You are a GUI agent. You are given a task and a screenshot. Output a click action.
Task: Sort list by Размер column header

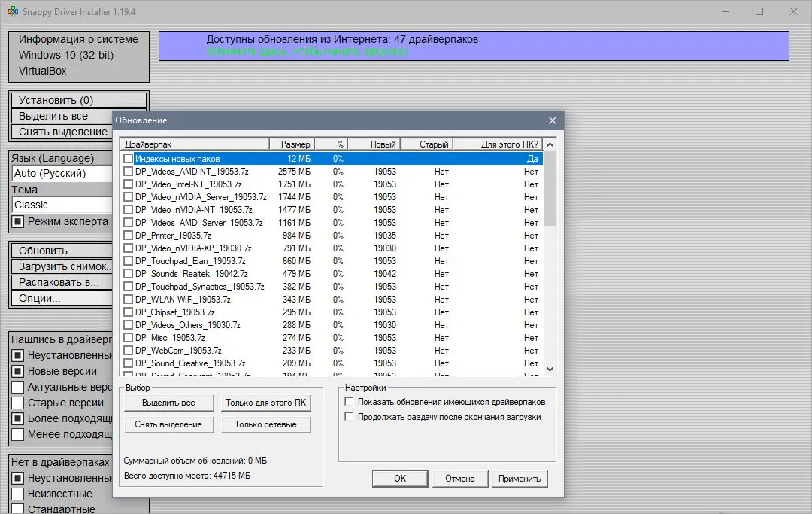[x=292, y=144]
